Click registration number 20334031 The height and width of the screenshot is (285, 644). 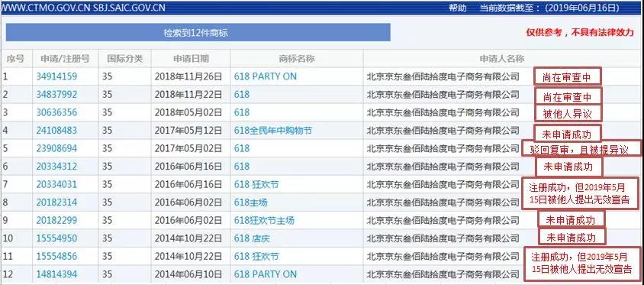56,185
